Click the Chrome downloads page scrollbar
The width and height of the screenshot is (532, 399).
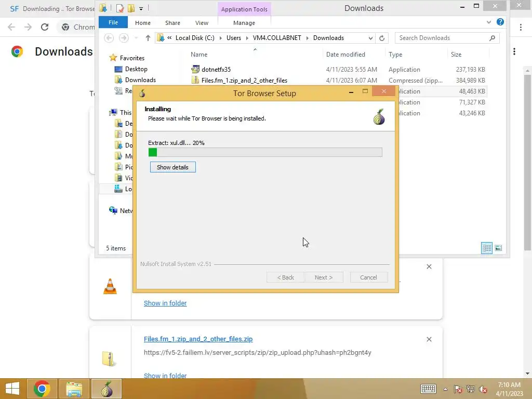[x=527, y=162]
